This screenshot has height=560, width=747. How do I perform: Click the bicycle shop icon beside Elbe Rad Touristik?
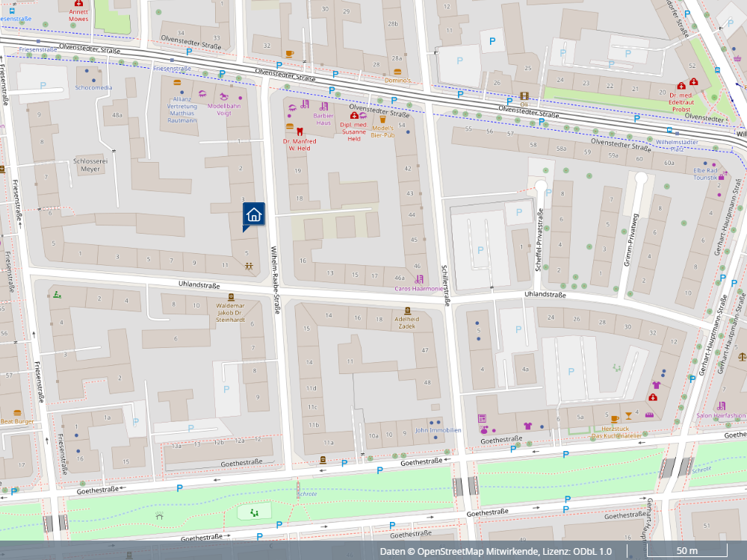722,176
